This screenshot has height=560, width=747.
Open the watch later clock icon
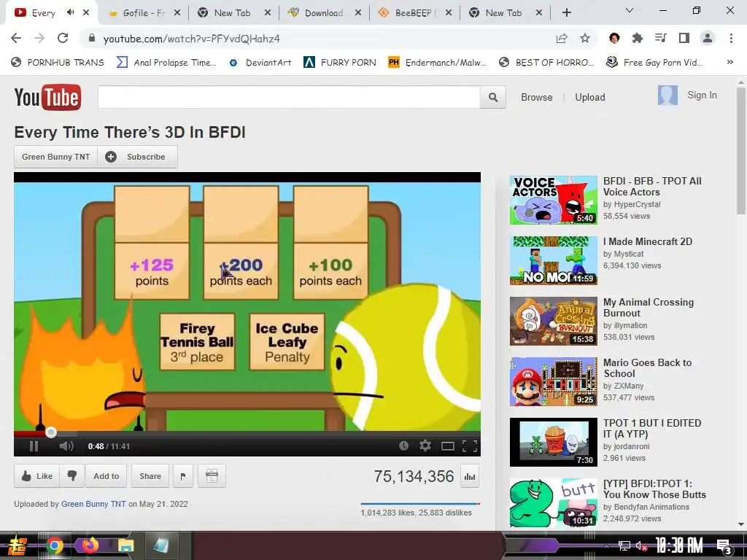point(403,446)
